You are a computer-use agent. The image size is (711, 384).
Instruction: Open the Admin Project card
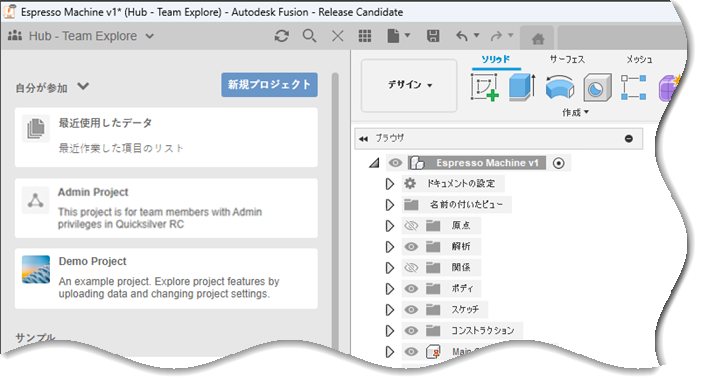point(166,208)
